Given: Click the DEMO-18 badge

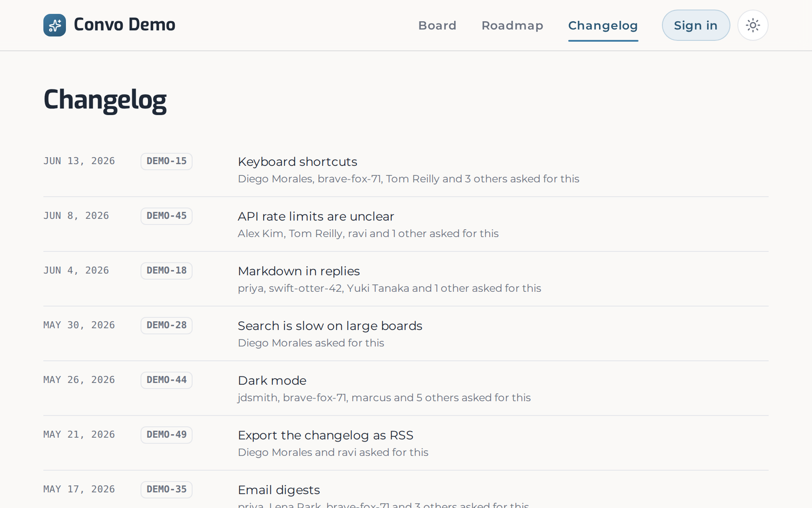Looking at the screenshot, I should pos(167,270).
